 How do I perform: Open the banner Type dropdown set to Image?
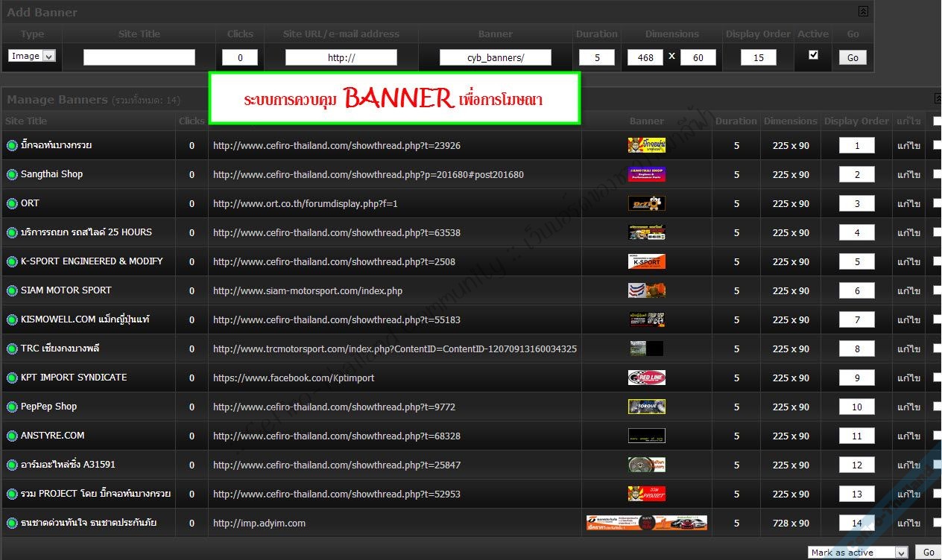[32, 56]
